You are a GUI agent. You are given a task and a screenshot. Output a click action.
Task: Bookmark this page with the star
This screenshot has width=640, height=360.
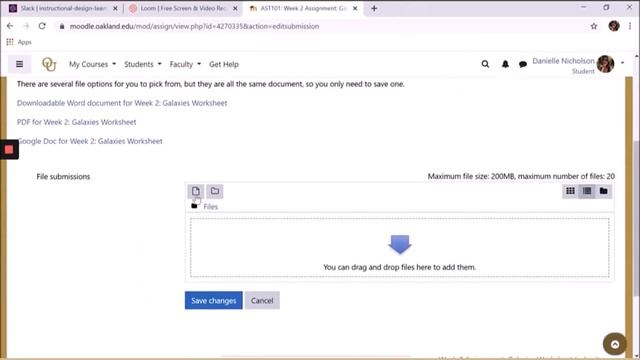click(594, 26)
